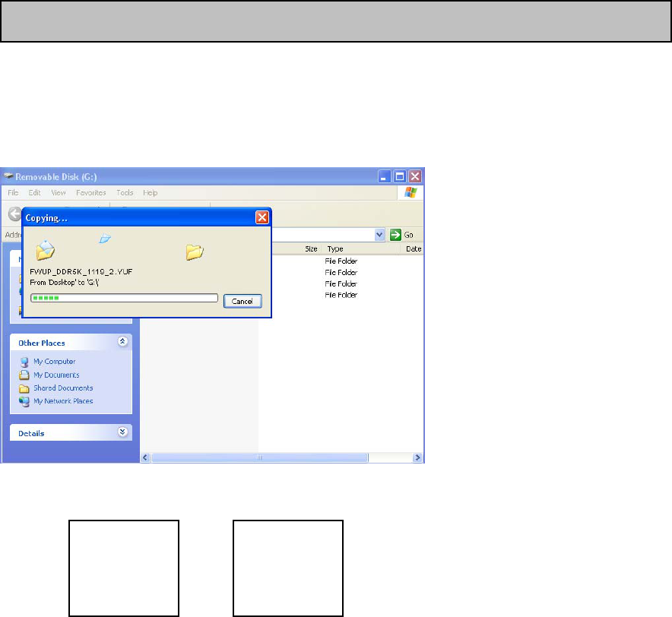Image resolution: width=672 pixels, height=617 pixels.
Task: Click the My Computer icon
Action: [x=24, y=362]
